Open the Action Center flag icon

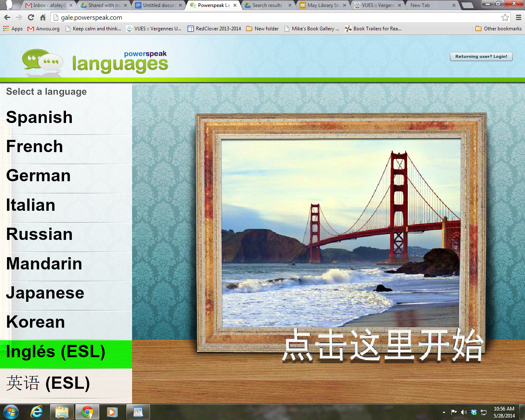click(454, 412)
